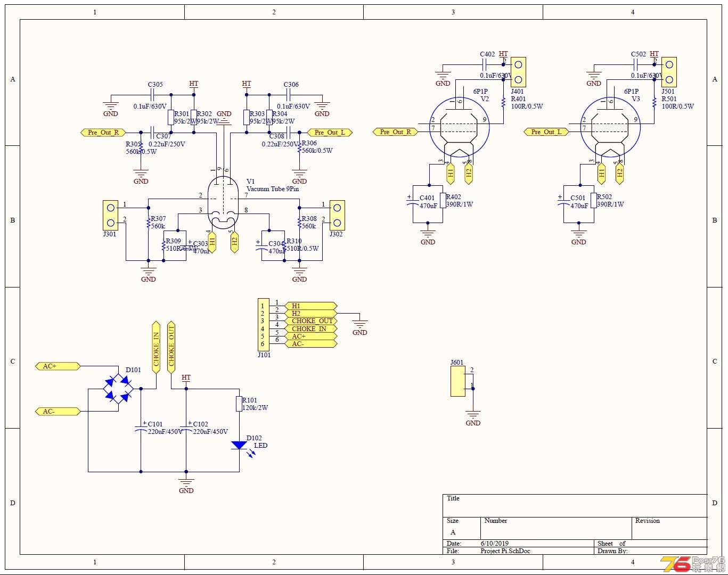
Task: Select the J501 output connector
Action: (669, 72)
